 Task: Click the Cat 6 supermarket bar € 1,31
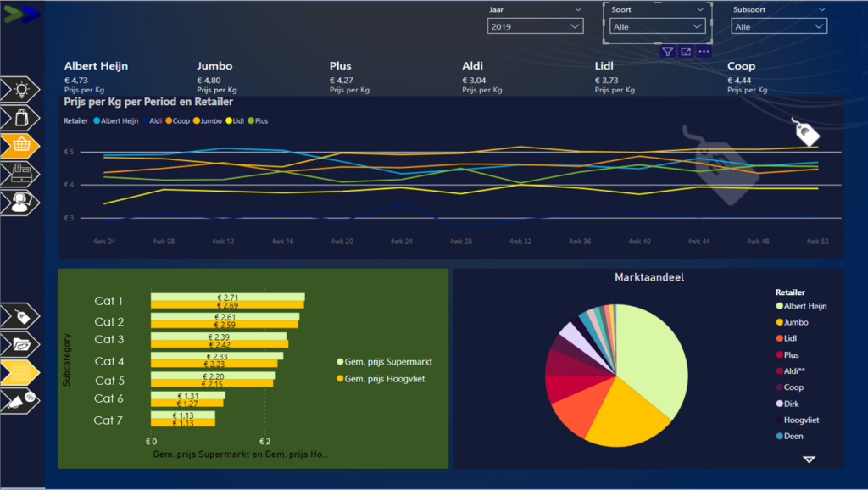point(188,396)
